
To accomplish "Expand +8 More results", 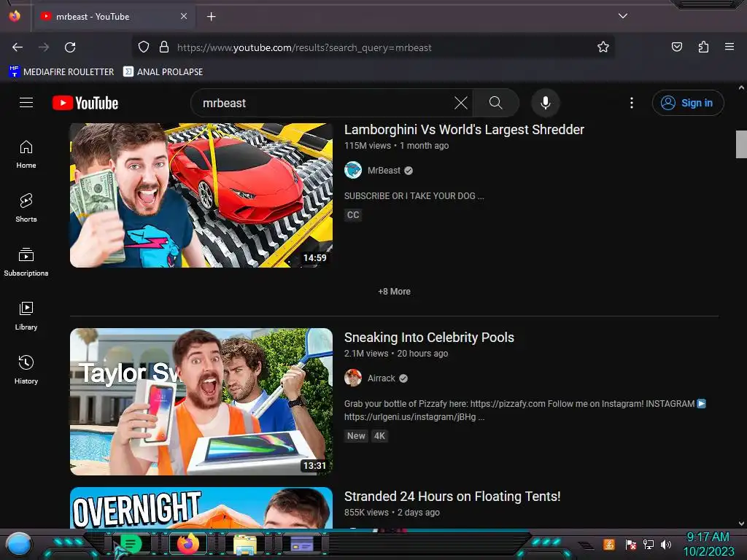I will pyautogui.click(x=394, y=292).
